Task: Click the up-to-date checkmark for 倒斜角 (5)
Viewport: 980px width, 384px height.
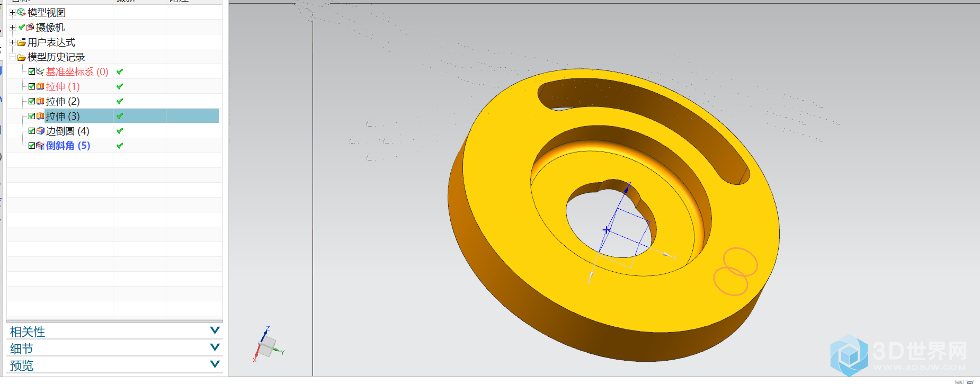Action: click(120, 146)
